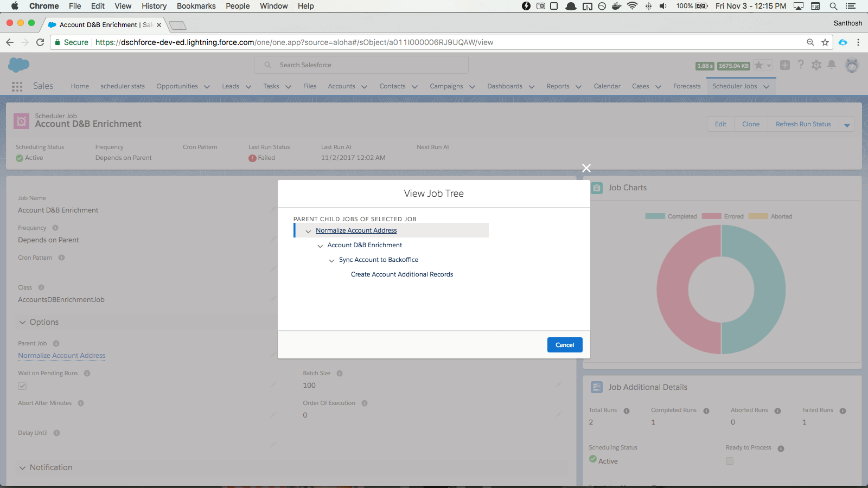Image resolution: width=868 pixels, height=488 pixels.
Task: Click the Search Salesforce field
Action: (x=361, y=65)
